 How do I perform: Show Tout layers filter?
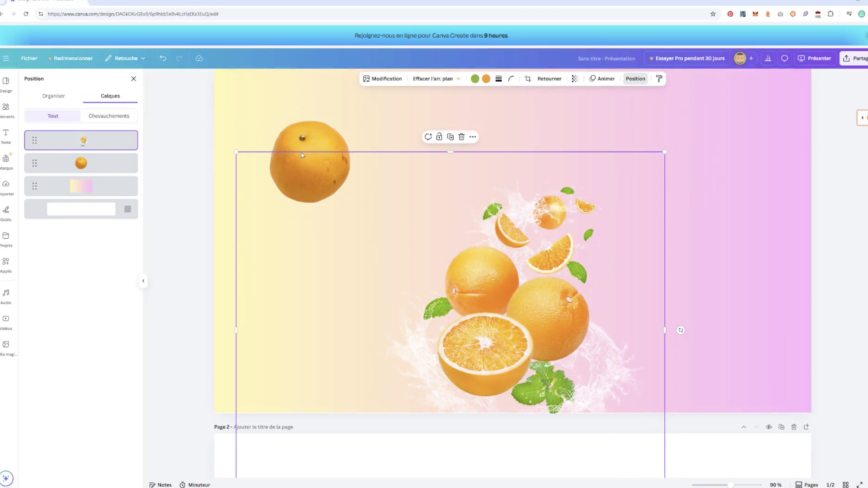pos(52,116)
